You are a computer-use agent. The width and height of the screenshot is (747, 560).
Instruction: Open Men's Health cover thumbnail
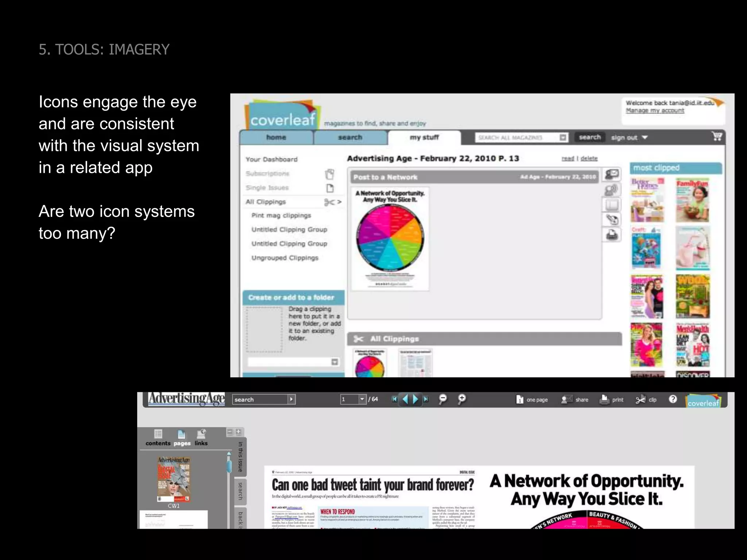pyautogui.click(x=693, y=345)
